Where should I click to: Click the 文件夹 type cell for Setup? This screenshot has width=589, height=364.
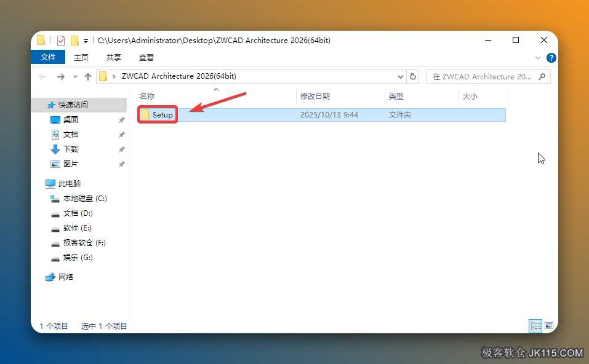point(399,115)
